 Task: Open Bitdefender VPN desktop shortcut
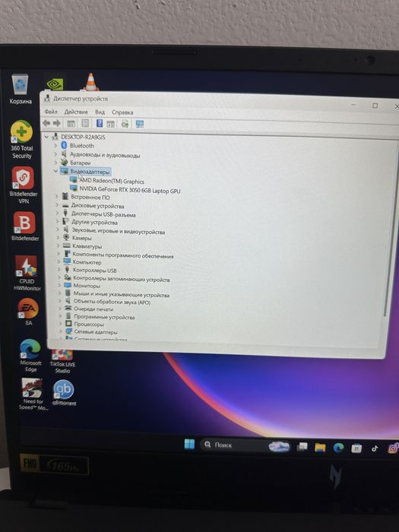click(x=23, y=185)
